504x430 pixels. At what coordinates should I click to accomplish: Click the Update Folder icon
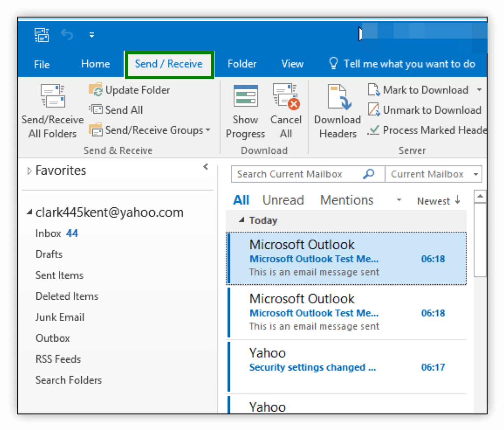[x=96, y=90]
